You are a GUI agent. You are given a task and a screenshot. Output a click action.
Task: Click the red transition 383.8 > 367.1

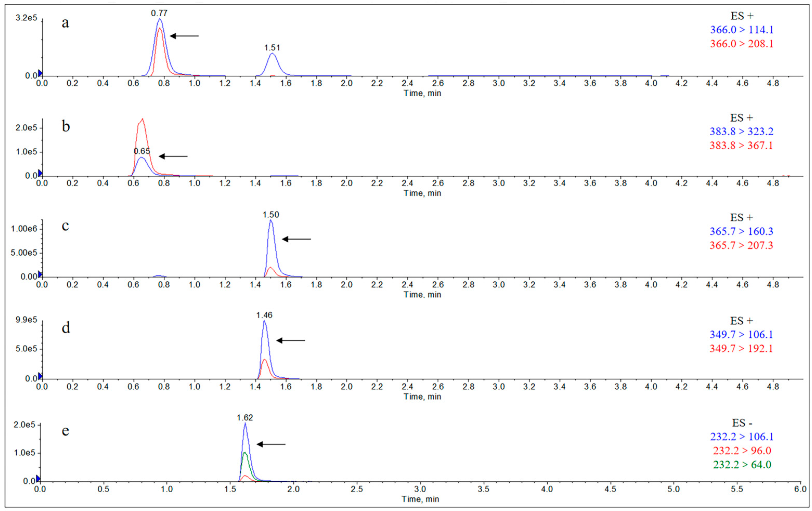[x=741, y=145]
